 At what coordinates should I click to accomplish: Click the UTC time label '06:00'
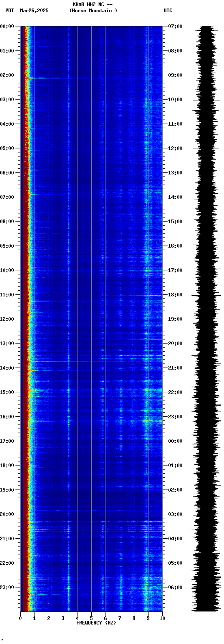tap(175, 587)
